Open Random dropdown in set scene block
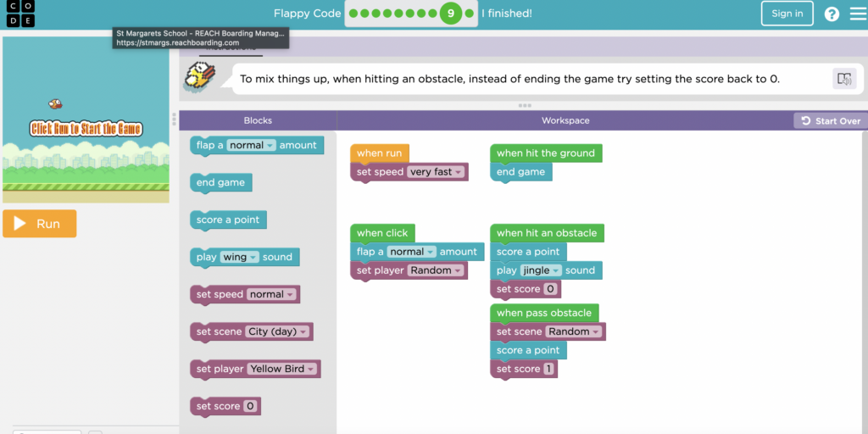 click(x=574, y=331)
